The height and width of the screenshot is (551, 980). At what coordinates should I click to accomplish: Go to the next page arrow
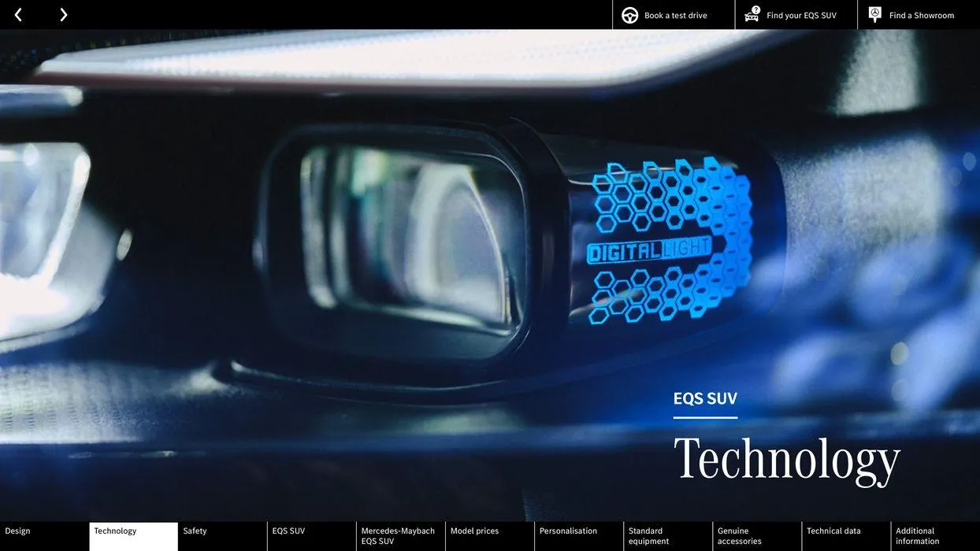point(63,15)
